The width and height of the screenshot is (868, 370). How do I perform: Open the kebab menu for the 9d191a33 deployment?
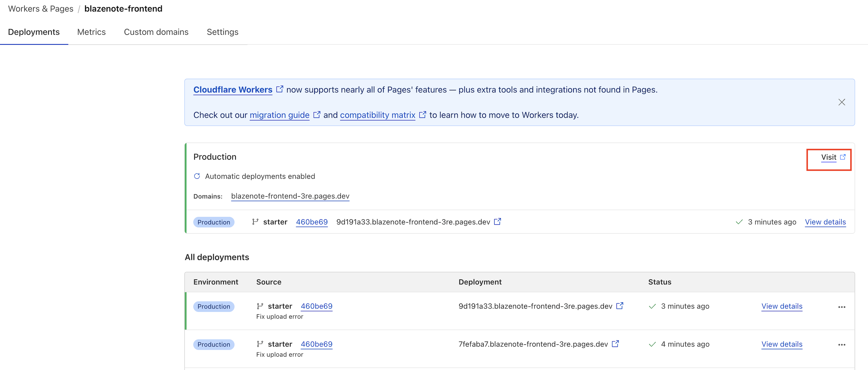coord(842,307)
